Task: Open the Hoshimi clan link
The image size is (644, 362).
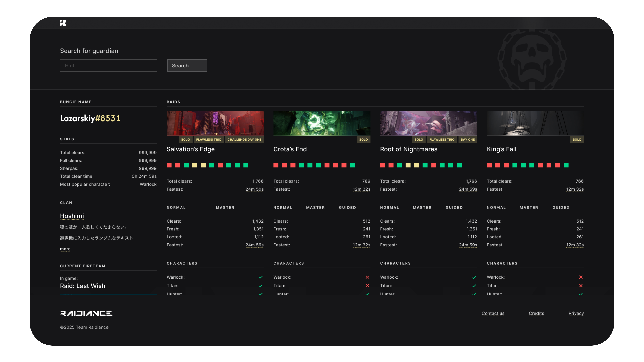Action: click(x=72, y=216)
